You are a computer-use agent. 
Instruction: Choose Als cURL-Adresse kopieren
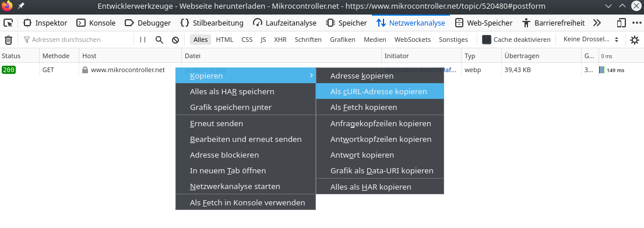point(380,92)
